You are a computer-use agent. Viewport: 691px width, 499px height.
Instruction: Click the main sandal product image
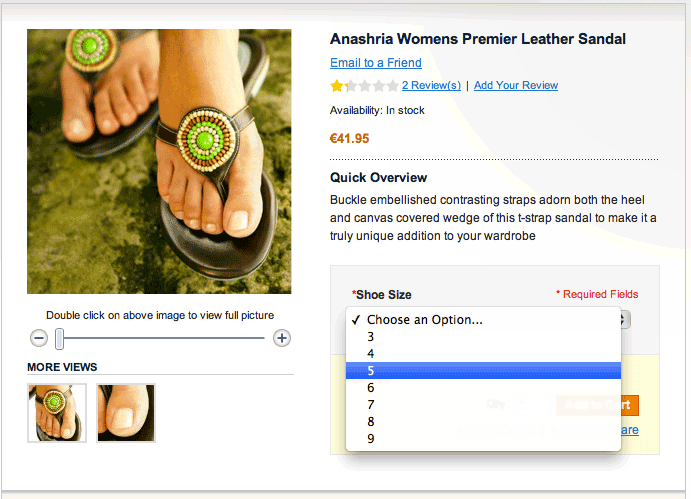point(159,161)
